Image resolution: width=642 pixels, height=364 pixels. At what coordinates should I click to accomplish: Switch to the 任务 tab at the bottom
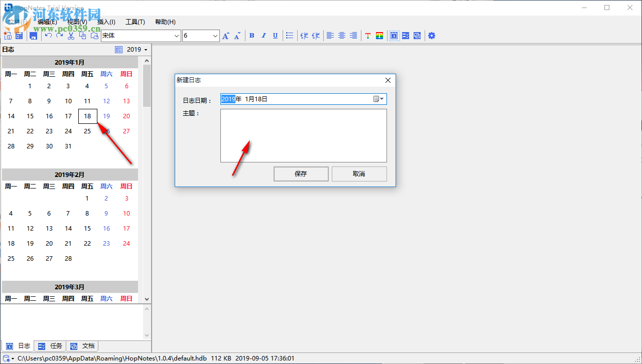click(x=50, y=345)
